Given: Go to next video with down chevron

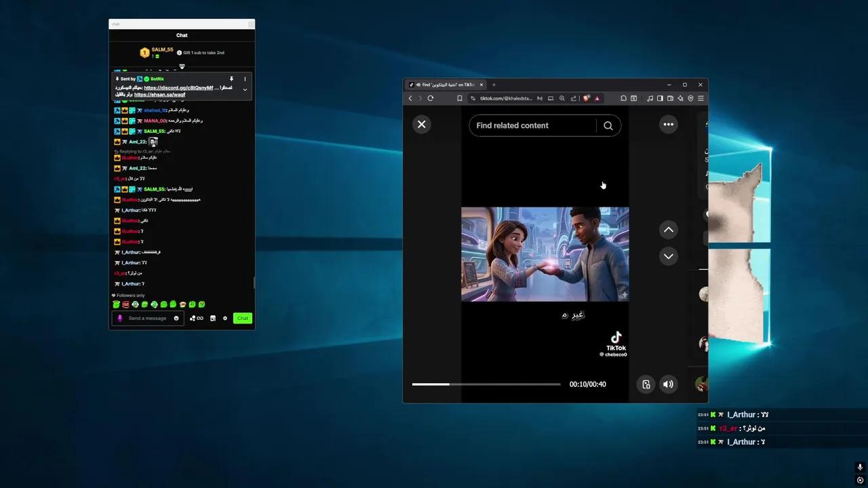Looking at the screenshot, I should click(668, 256).
